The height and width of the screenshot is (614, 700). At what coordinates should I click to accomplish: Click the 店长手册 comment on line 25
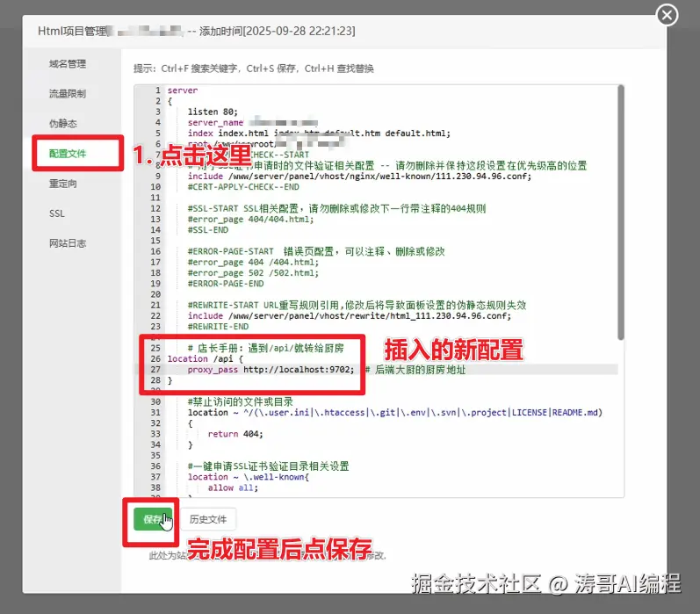click(x=265, y=348)
